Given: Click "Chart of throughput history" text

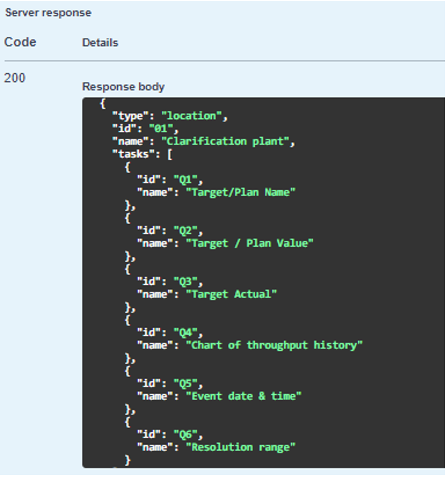Looking at the screenshot, I should click(x=274, y=345).
